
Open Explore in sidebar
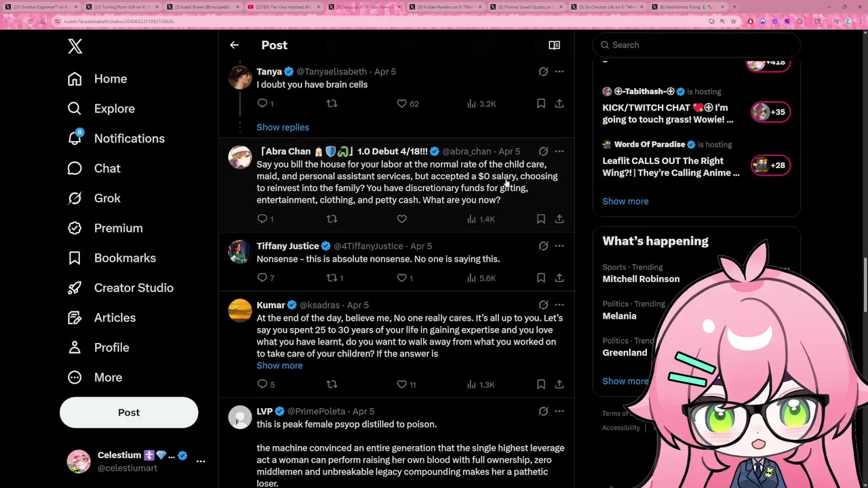pos(101,108)
